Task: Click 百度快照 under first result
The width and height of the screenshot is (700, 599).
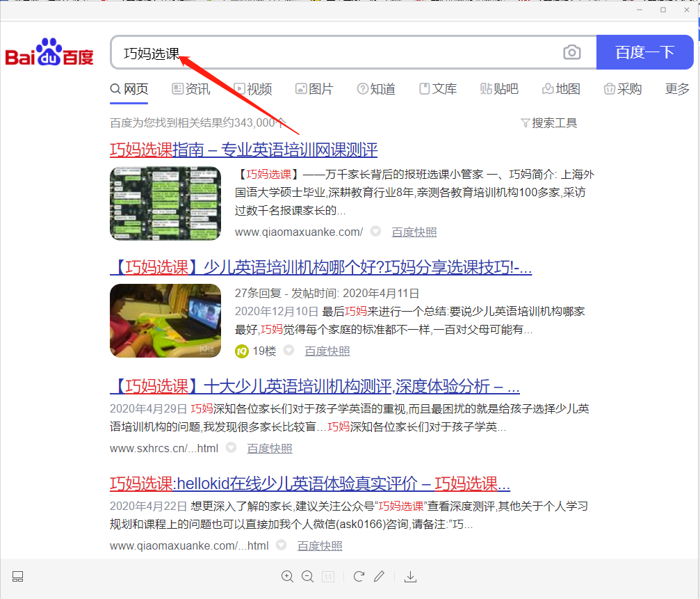Action: pos(414,232)
